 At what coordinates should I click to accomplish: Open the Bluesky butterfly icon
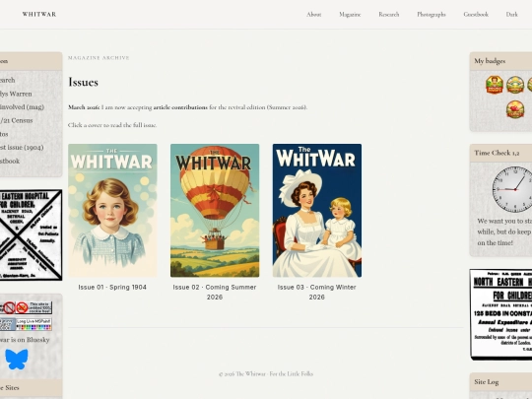click(17, 360)
